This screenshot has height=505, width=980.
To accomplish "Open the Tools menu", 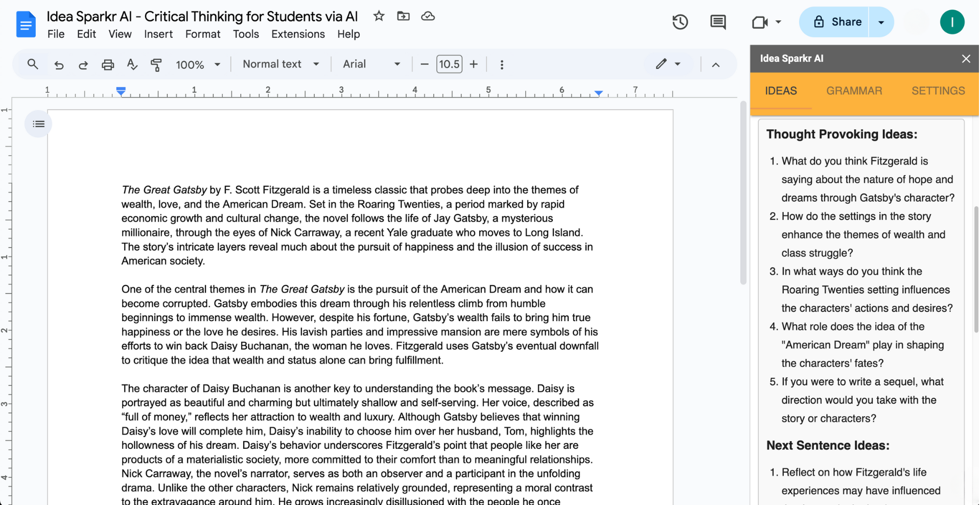I will point(246,34).
